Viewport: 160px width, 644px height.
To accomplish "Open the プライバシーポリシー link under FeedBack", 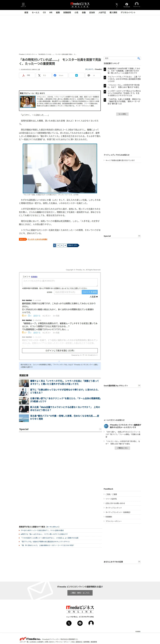I will [114, 521].
